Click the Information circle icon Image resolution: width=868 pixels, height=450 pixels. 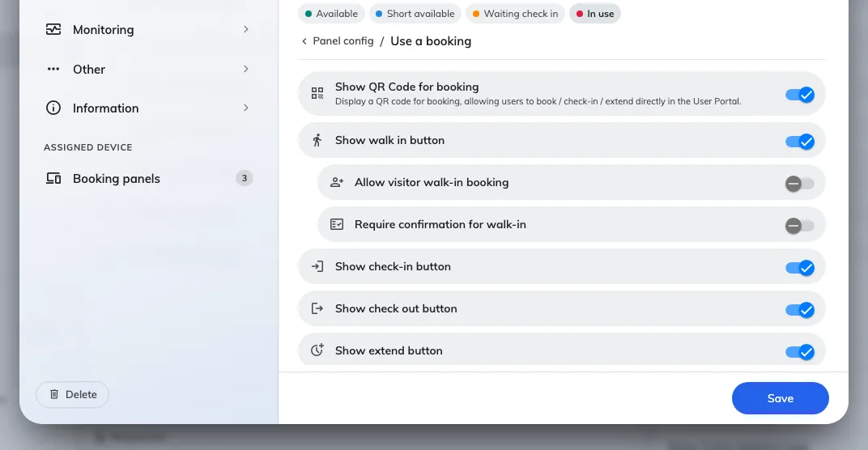pyautogui.click(x=53, y=108)
